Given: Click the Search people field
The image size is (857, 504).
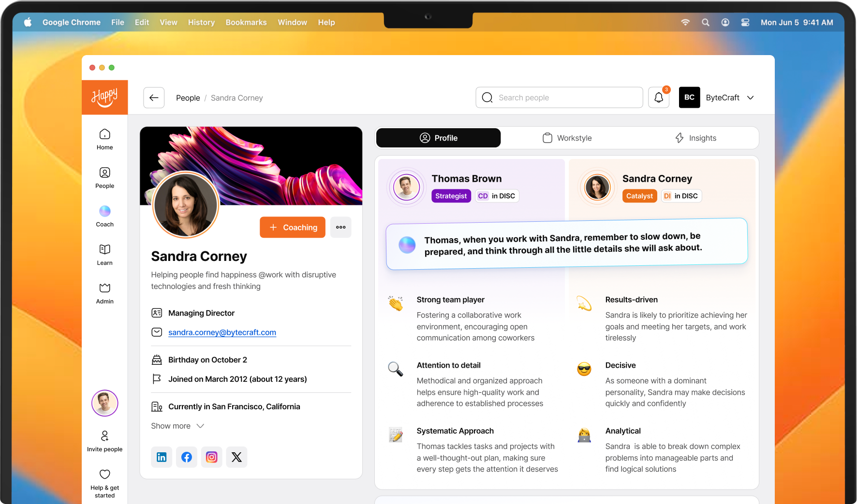Looking at the screenshot, I should 560,98.
